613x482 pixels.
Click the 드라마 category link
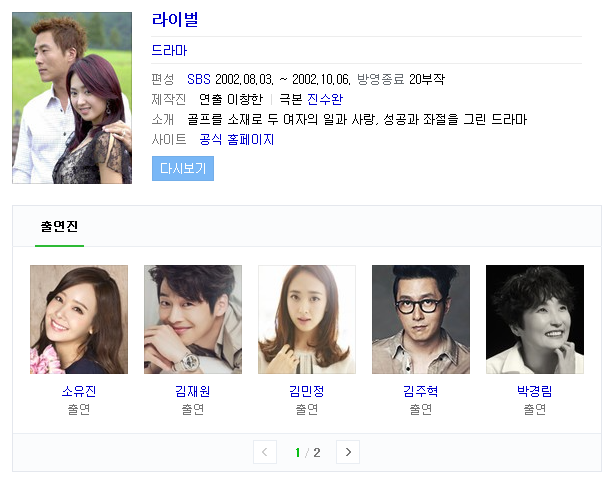point(169,50)
